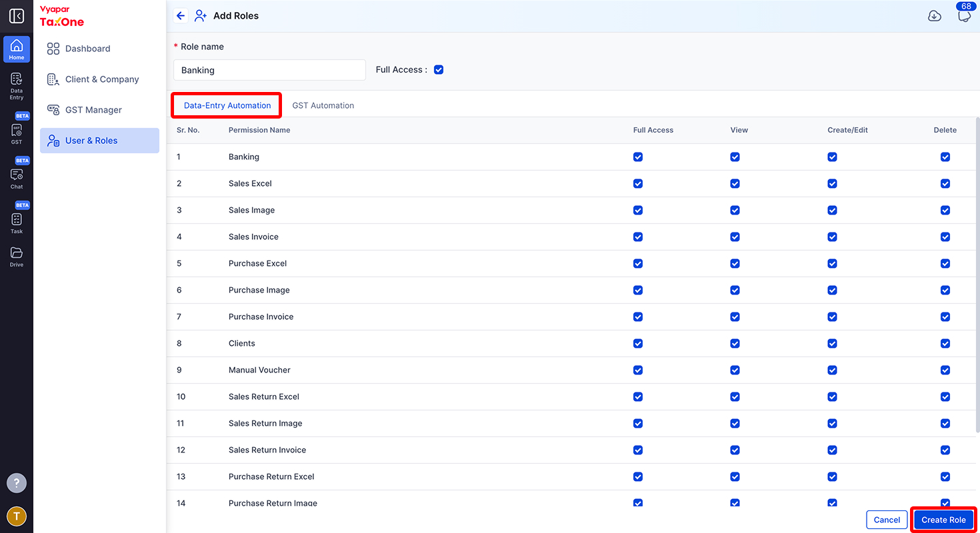Select the Clients permission name
Viewport: 980px width, 533px height.
(242, 343)
